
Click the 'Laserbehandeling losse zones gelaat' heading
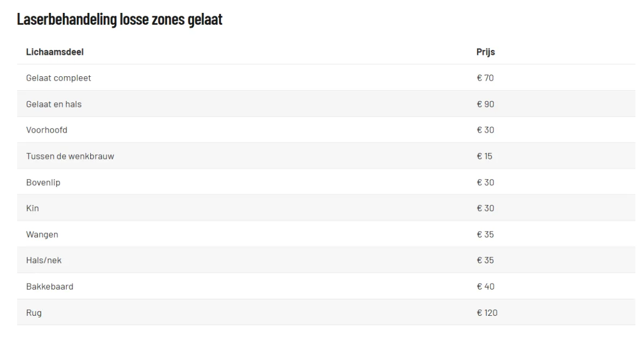click(120, 20)
